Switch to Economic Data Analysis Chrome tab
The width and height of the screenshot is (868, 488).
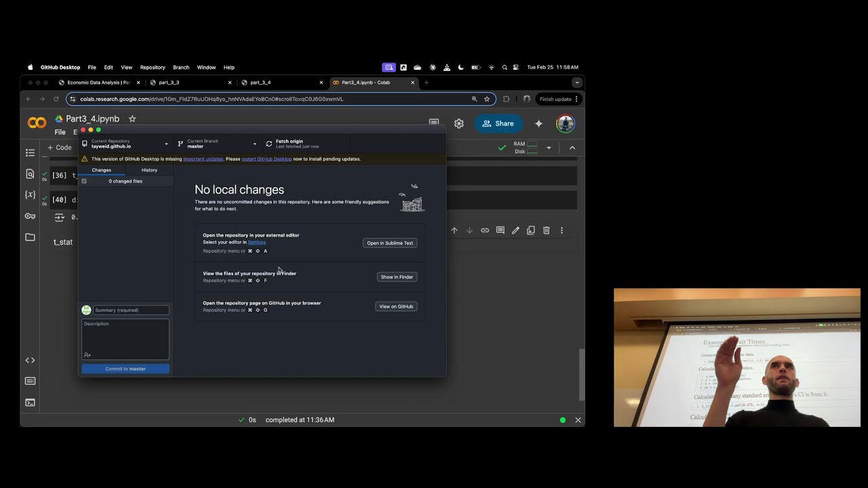[x=98, y=83]
